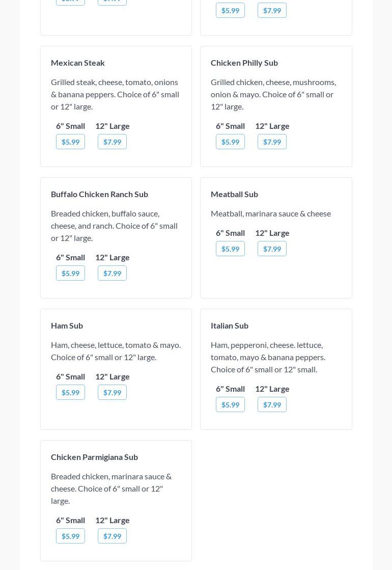Click the Chicken Parmigiana Sub heading
The height and width of the screenshot is (570, 392).
(94, 457)
